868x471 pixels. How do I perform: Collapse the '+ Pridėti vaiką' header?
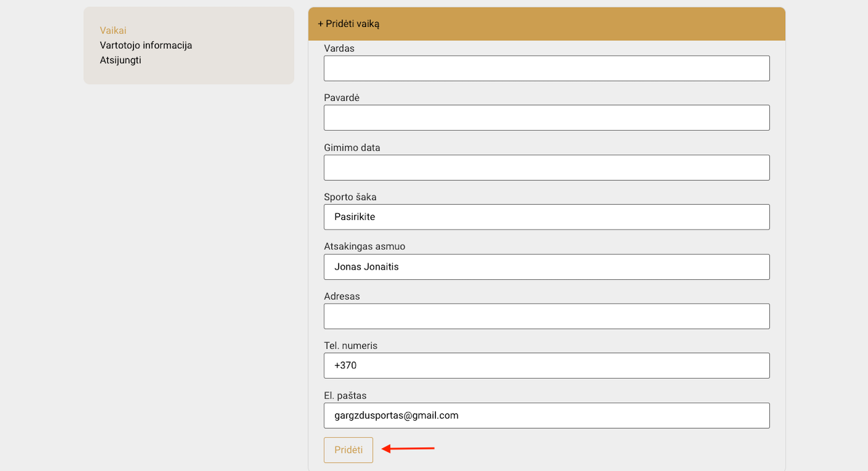546,24
